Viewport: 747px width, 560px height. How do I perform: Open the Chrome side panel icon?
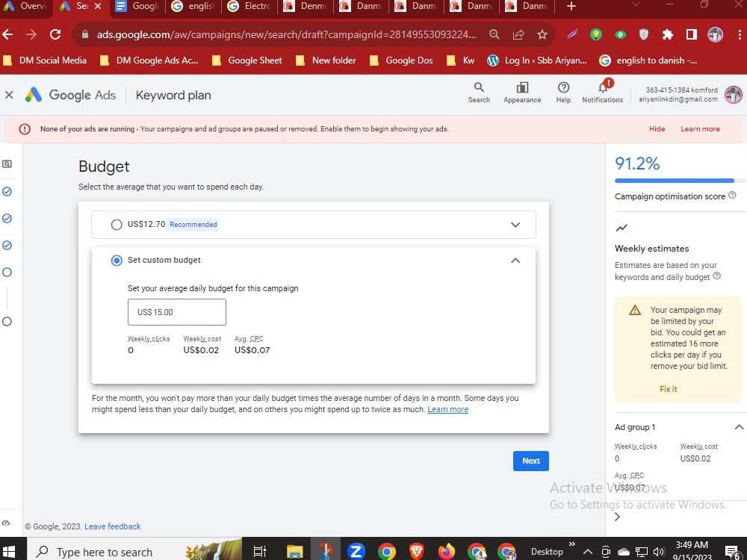[x=691, y=34]
